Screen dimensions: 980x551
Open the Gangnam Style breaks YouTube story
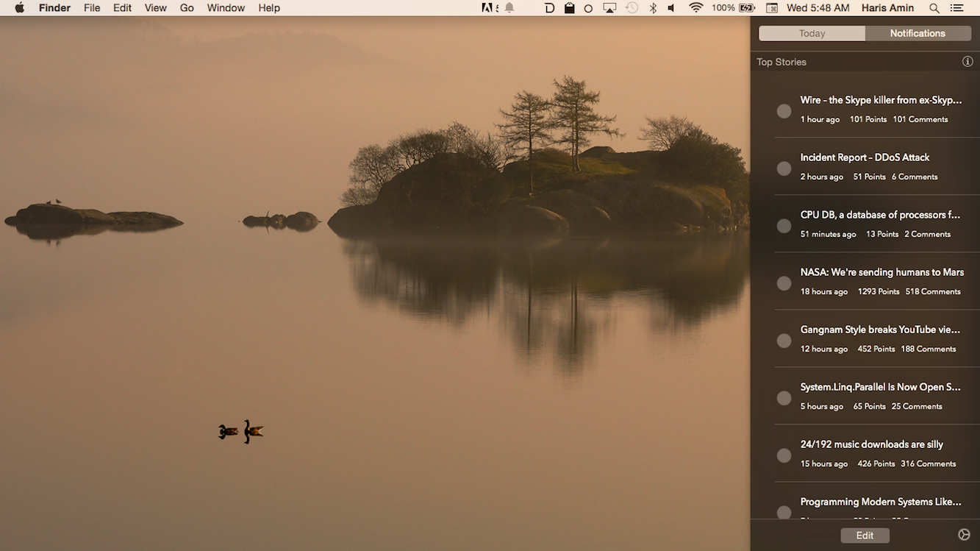click(880, 330)
